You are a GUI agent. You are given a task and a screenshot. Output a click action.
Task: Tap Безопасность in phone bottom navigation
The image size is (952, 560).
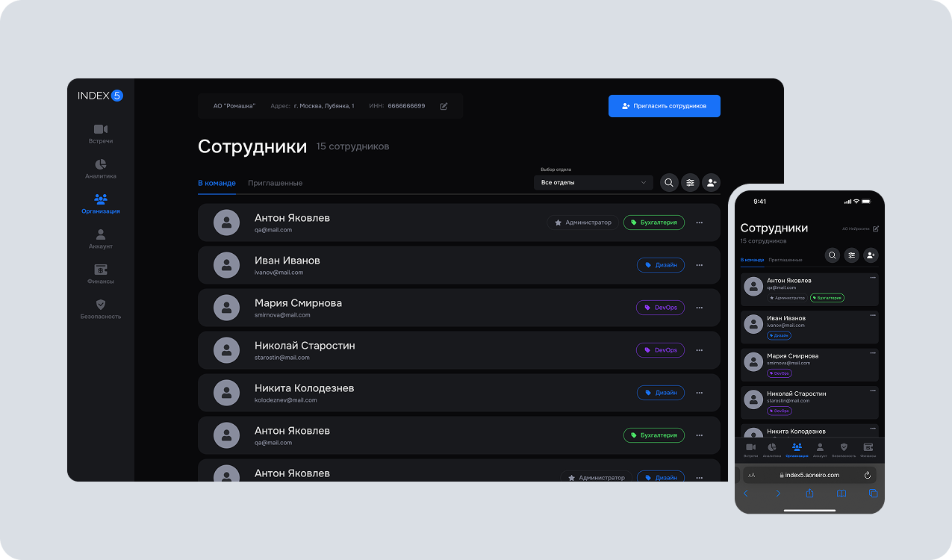click(844, 449)
